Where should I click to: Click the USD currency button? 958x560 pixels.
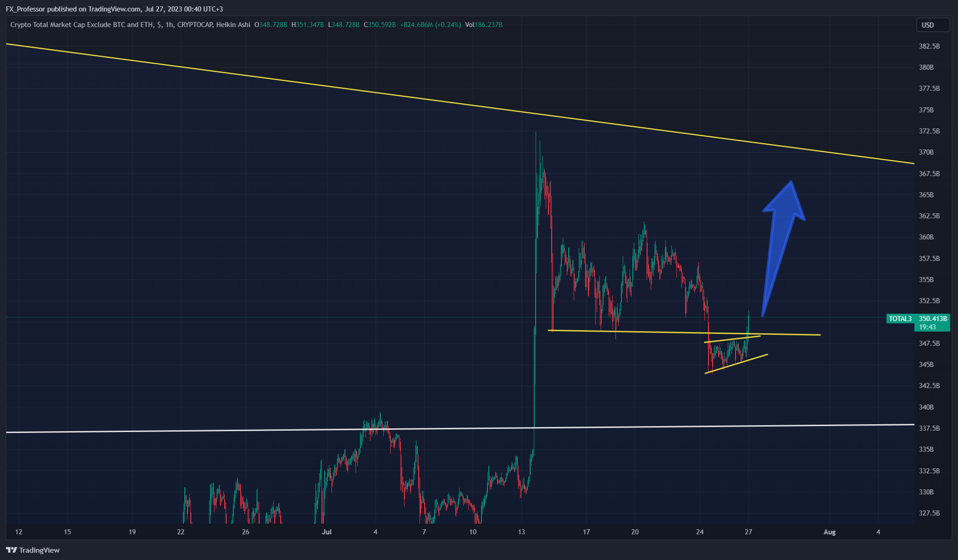932,25
